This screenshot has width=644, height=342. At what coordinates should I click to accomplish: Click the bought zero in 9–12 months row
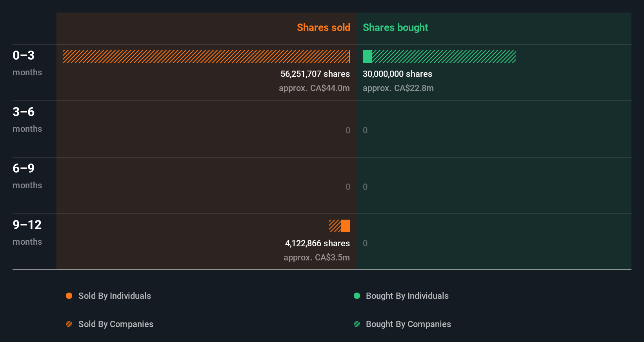(x=365, y=244)
